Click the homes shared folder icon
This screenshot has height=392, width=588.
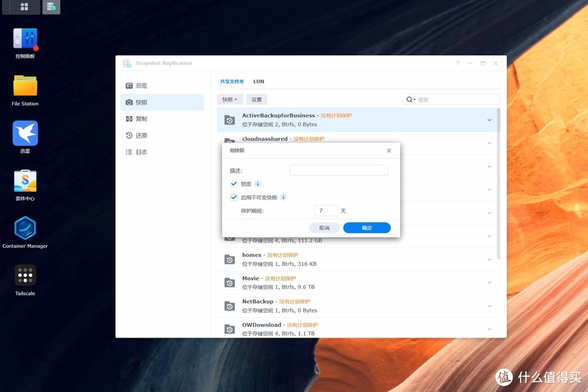pos(230,260)
